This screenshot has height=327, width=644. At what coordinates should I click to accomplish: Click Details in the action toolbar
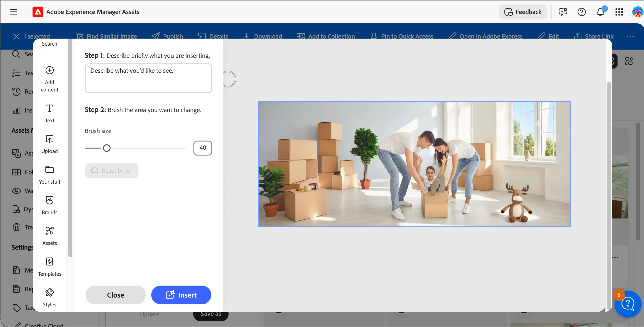(213, 36)
